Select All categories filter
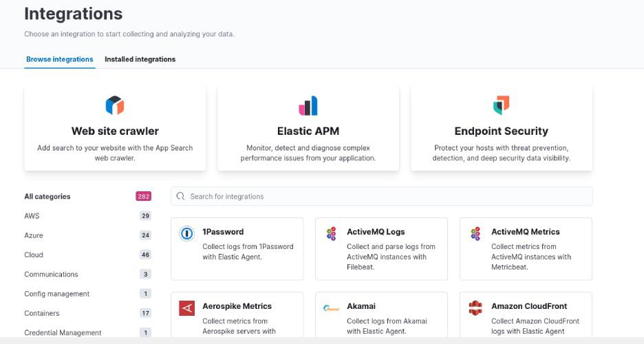This screenshot has width=644, height=344. [x=47, y=197]
